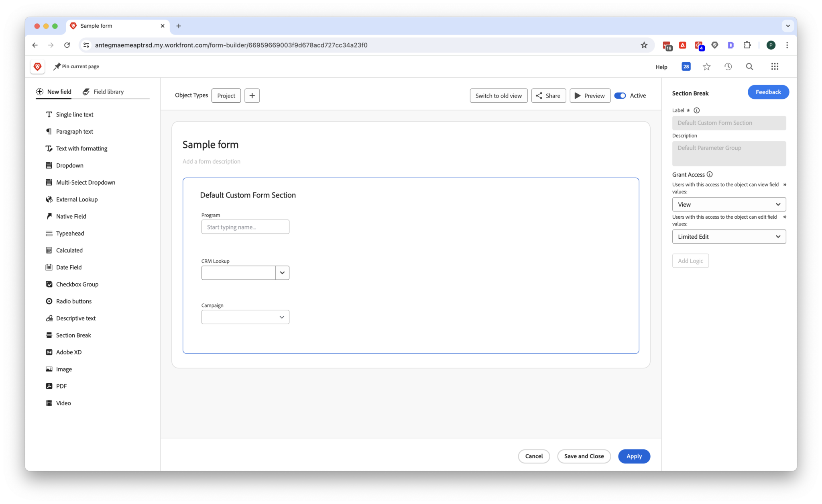Add a Paragraph text field

[x=74, y=131]
